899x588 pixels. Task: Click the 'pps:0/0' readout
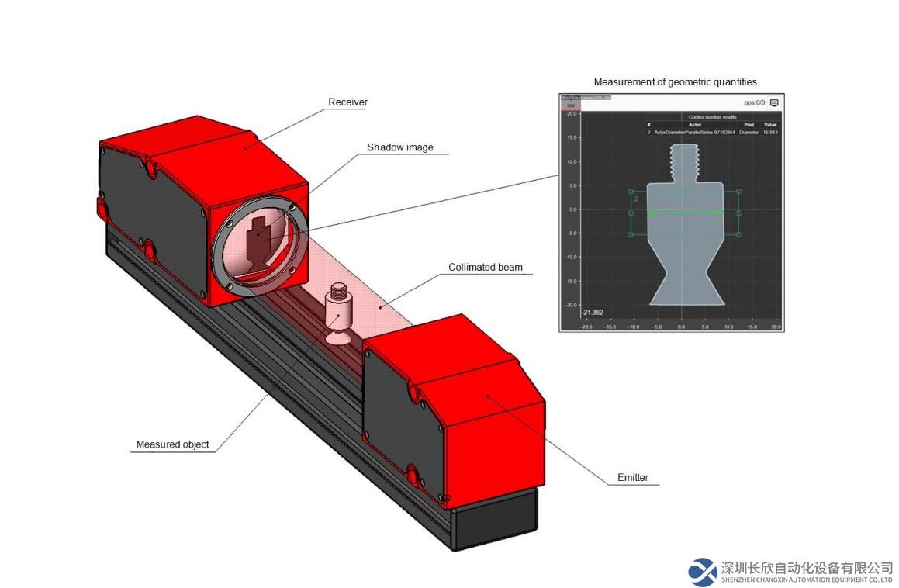pos(755,102)
